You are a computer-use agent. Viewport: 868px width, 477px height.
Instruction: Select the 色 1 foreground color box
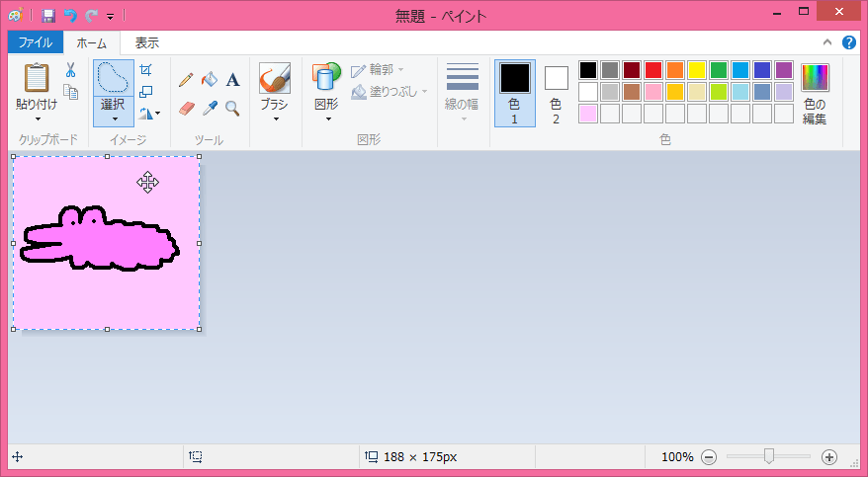[x=515, y=93]
